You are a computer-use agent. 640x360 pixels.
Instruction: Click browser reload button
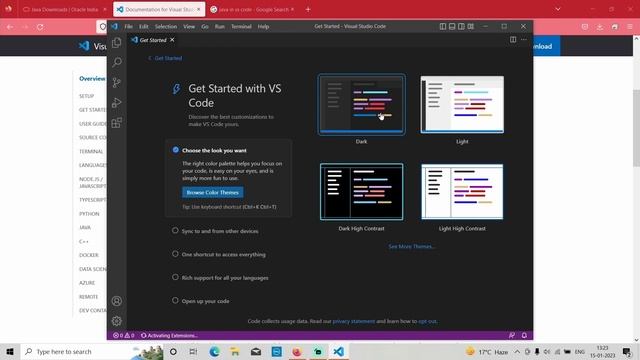[x=40, y=27]
